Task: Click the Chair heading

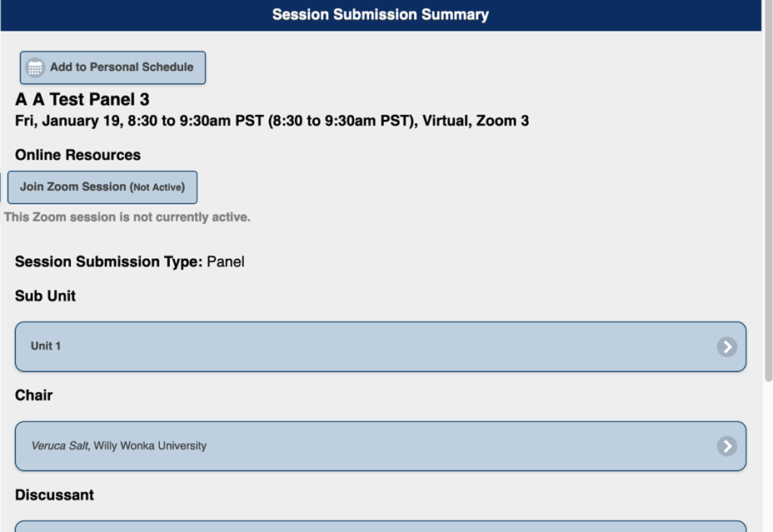Action: tap(33, 395)
